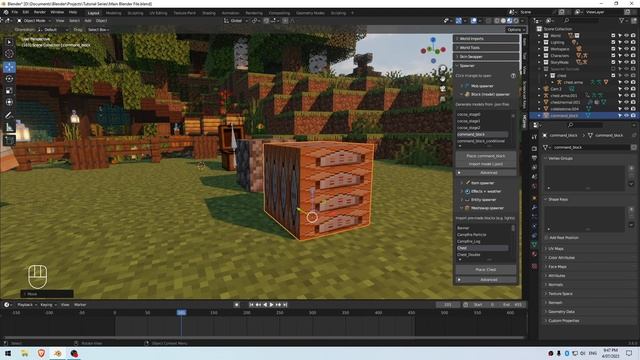Click the play animation button in timeline
Viewport: 640px width, 360px height.
tap(271, 305)
